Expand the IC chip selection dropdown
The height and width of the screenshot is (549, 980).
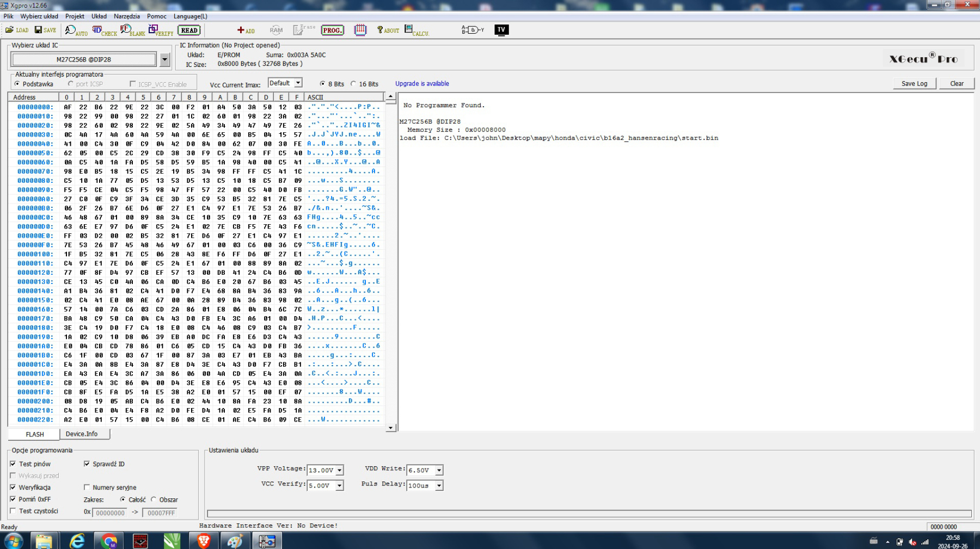[x=164, y=59]
